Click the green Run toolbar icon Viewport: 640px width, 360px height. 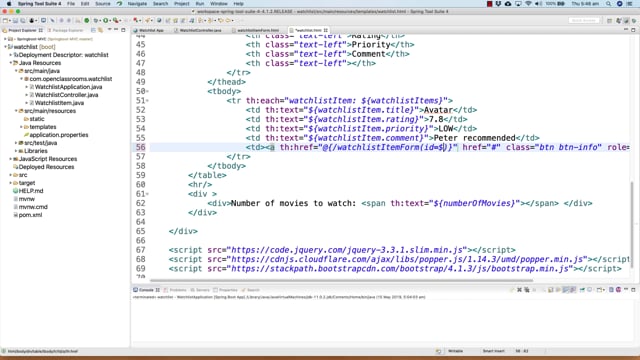pos(106,20)
